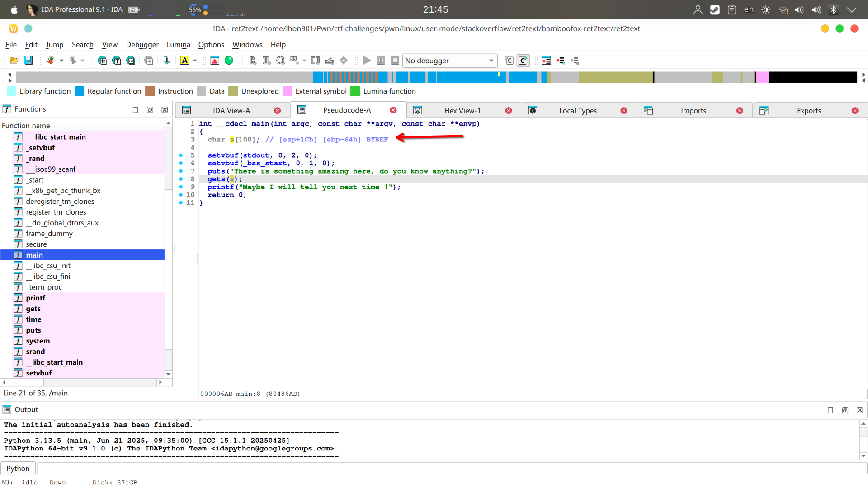Click the terminate process stop icon

pyautogui.click(x=395, y=61)
